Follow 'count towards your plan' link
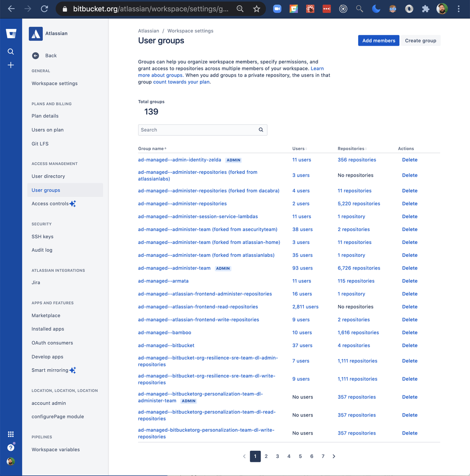This screenshot has width=470, height=476. point(181,81)
